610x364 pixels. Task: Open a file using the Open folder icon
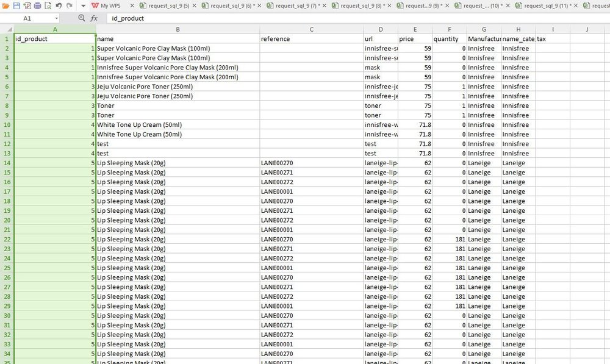[5, 5]
